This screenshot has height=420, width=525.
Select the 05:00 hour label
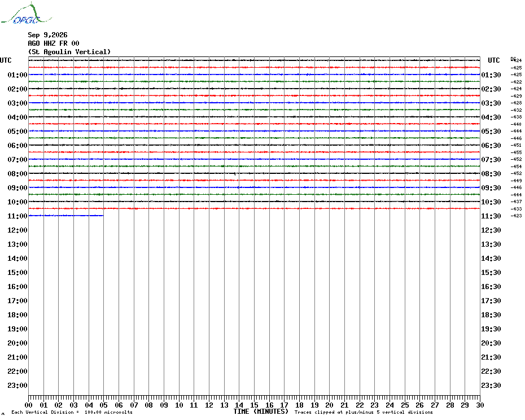tap(17, 132)
